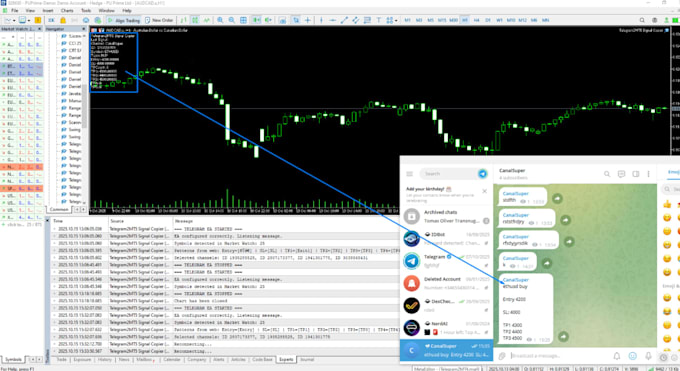This screenshot has width=680, height=371.
Task: Close the Navigator panel
Action: click(x=84, y=29)
